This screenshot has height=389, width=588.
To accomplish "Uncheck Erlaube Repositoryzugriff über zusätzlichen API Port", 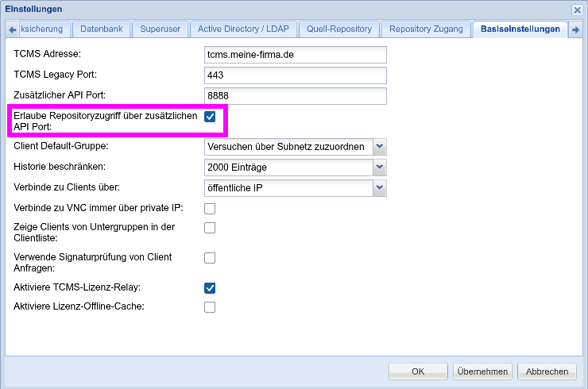I will (x=210, y=117).
